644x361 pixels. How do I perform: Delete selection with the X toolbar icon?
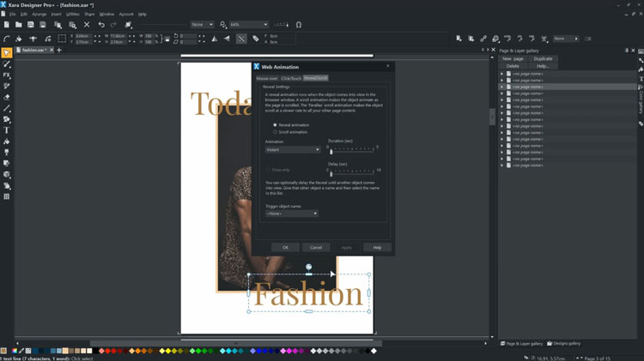(87, 25)
